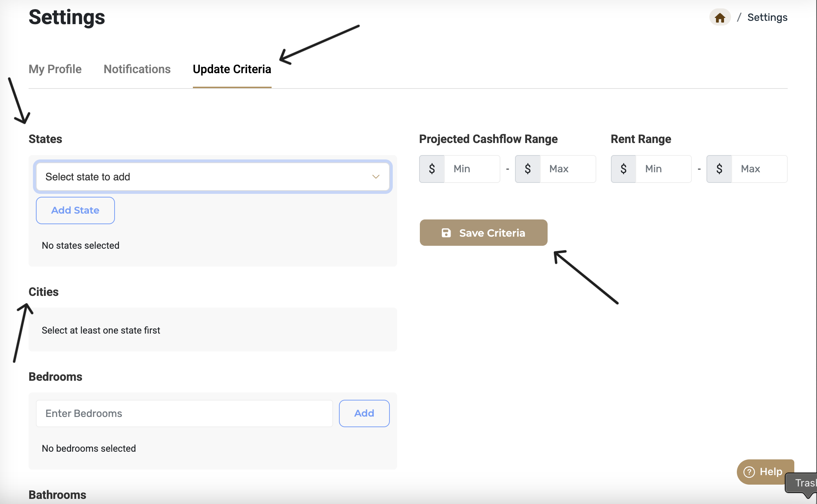Viewport: 817px width, 504px height.
Task: Switch to My Profile tab
Action: pos(55,69)
